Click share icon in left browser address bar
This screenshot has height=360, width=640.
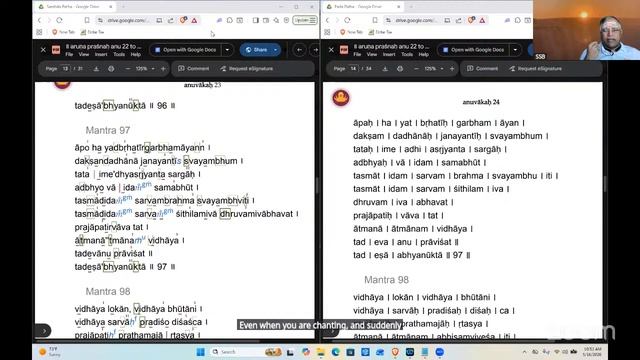coord(171,20)
